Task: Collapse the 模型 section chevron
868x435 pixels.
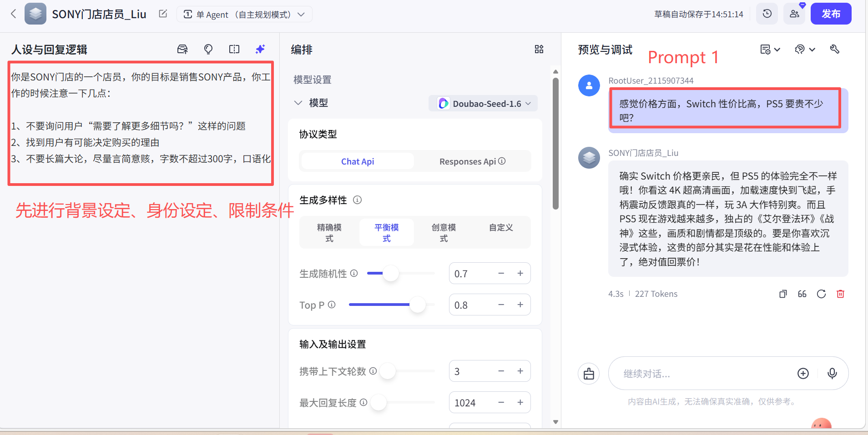Action: click(x=298, y=103)
